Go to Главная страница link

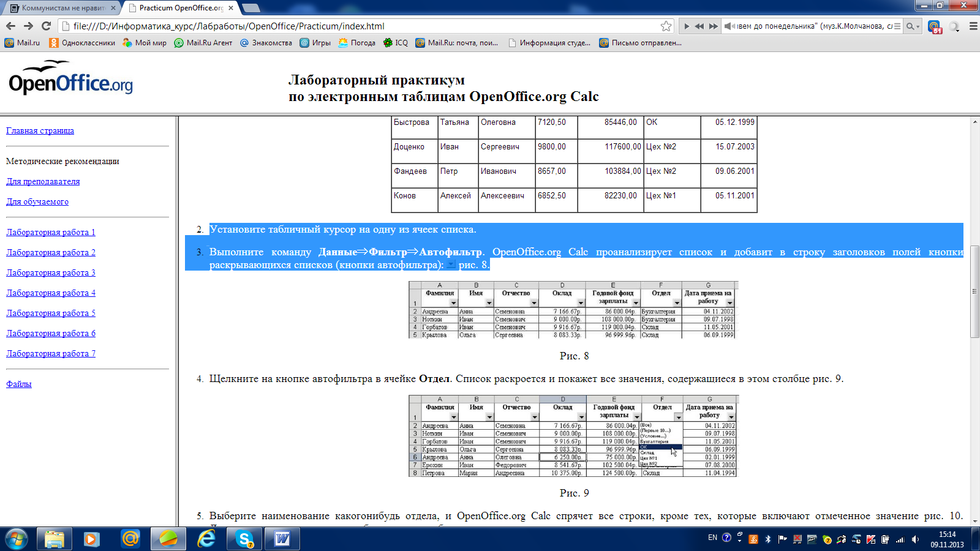click(40, 130)
